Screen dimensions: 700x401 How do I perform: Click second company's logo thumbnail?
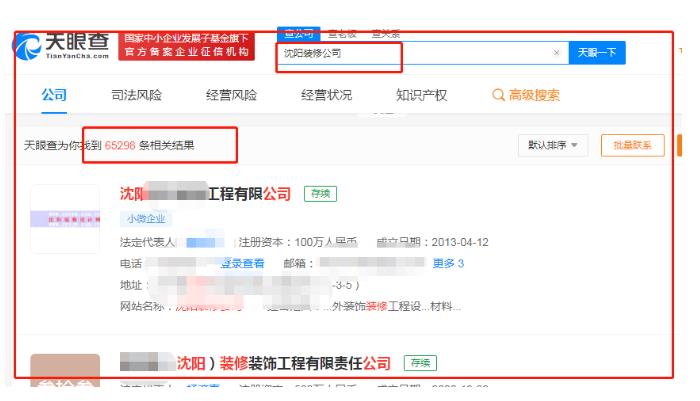[x=65, y=371]
